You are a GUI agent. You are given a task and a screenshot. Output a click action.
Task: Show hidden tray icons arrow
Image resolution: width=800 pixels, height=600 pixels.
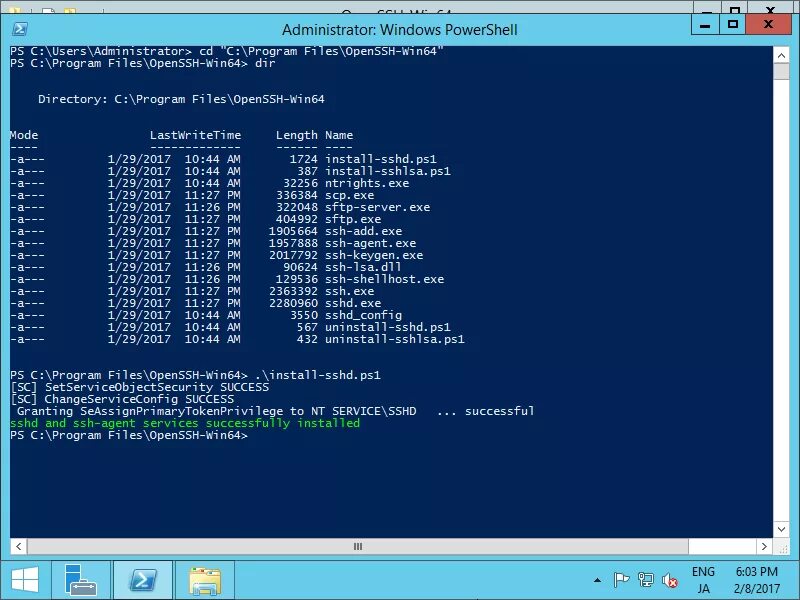coord(597,580)
